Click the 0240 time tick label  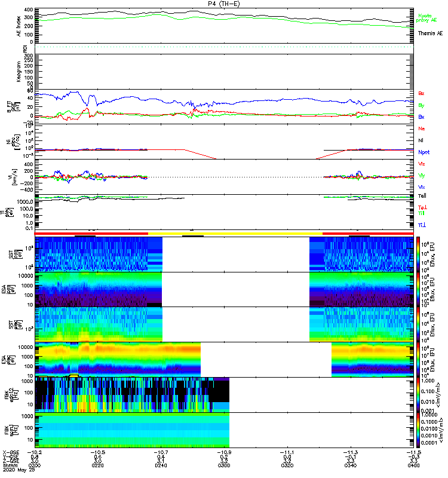(161, 465)
